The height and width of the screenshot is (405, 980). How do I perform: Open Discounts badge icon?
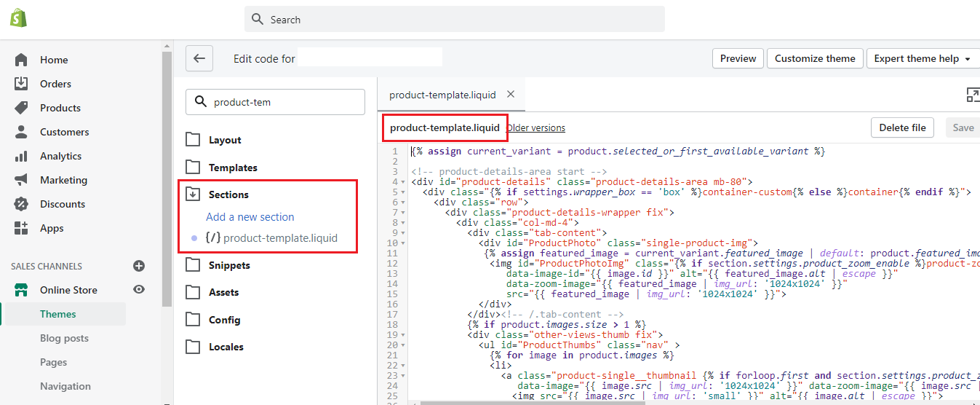click(x=21, y=204)
